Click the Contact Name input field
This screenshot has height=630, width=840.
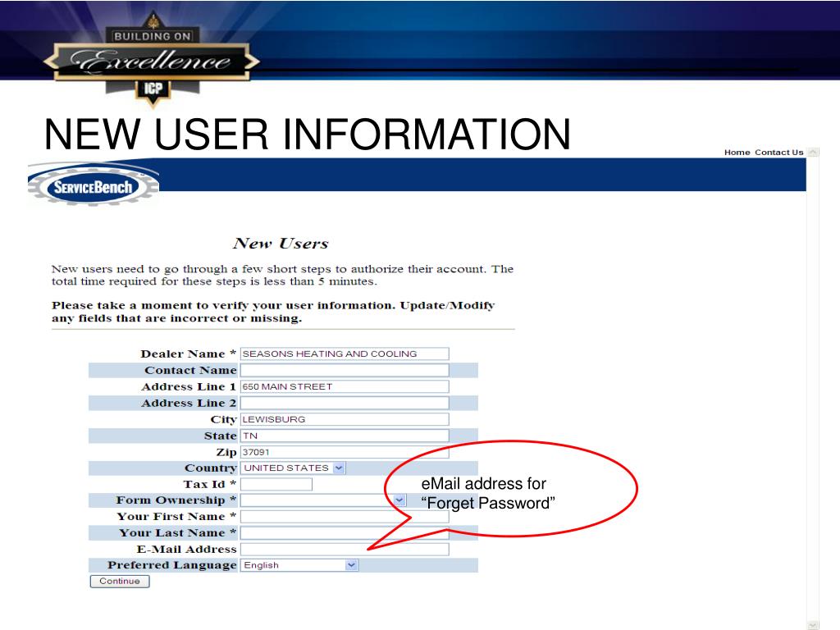click(345, 370)
